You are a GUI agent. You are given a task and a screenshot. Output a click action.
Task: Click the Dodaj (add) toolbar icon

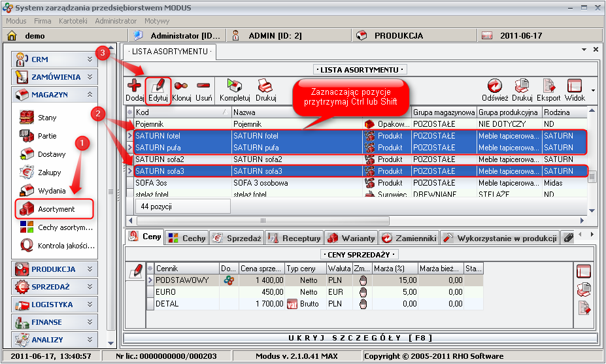tap(135, 87)
